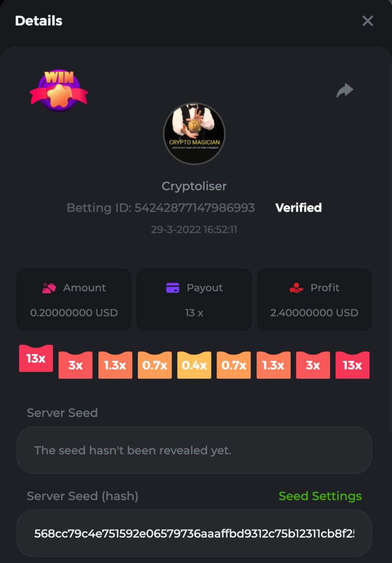Select the highlighted raised 13x multiplier
The width and height of the screenshot is (392, 563).
click(x=36, y=358)
